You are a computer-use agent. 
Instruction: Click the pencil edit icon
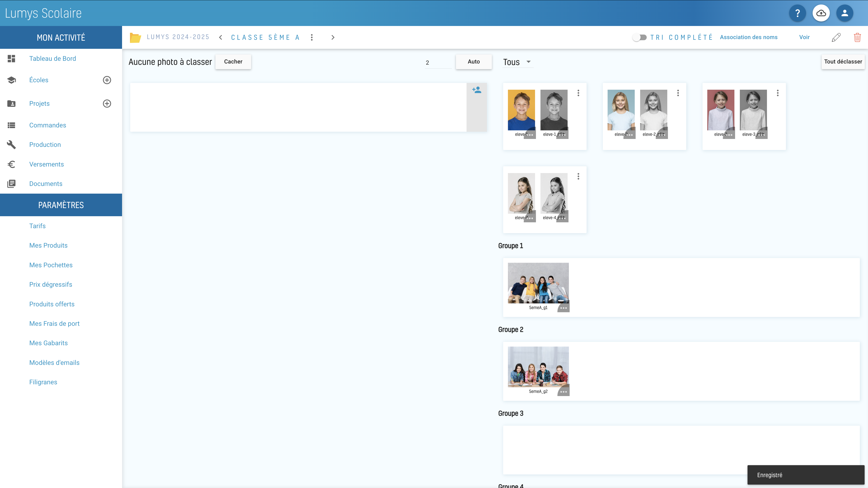(836, 37)
